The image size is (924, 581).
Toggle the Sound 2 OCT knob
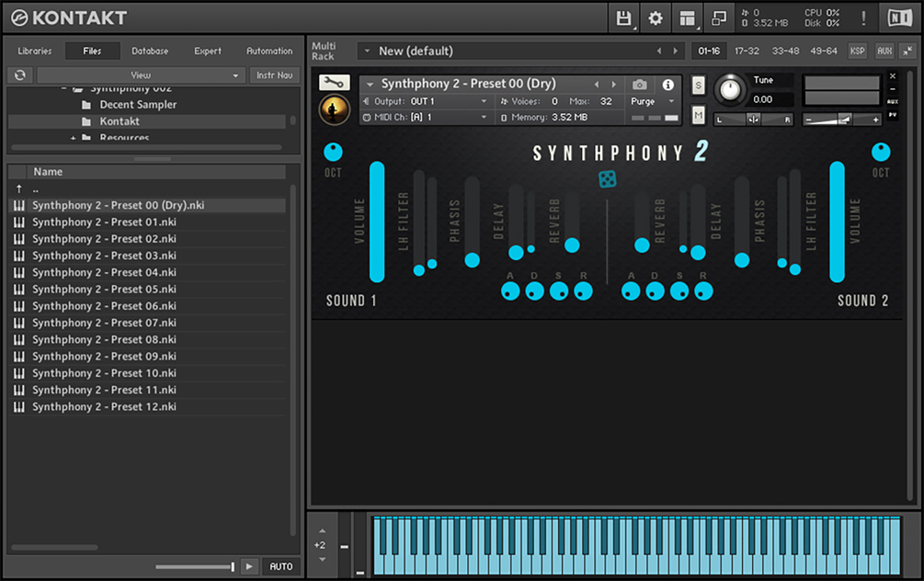click(x=881, y=152)
